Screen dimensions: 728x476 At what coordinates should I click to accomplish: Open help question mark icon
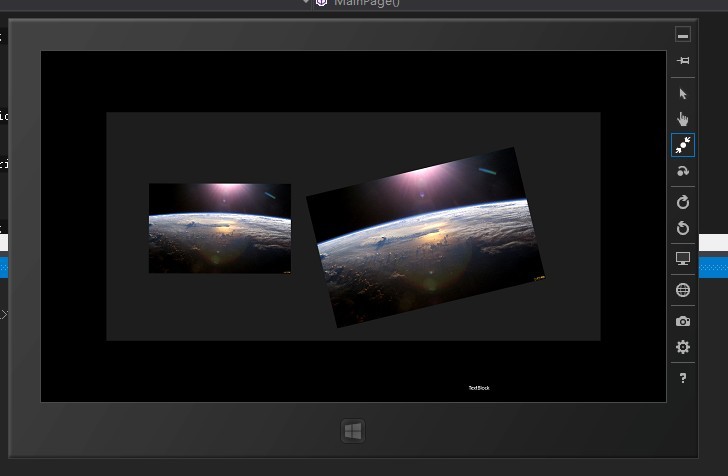[682, 378]
